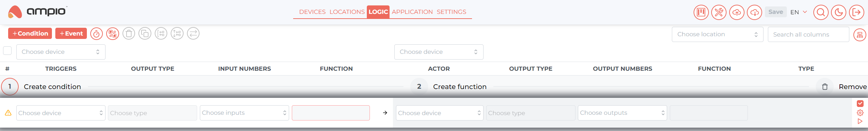Click the stopwatch timer icon
This screenshot has width=868, height=131.
click(x=96, y=34)
